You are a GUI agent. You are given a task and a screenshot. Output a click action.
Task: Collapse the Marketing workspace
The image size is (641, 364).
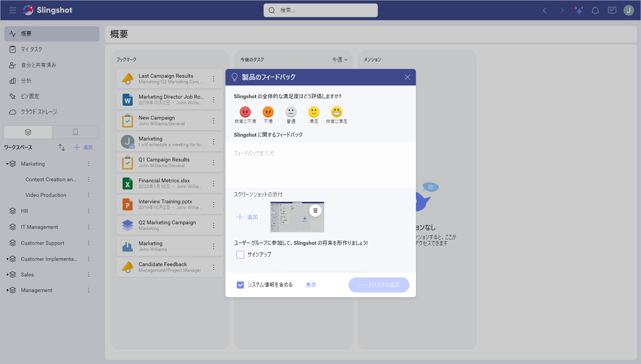pos(7,164)
